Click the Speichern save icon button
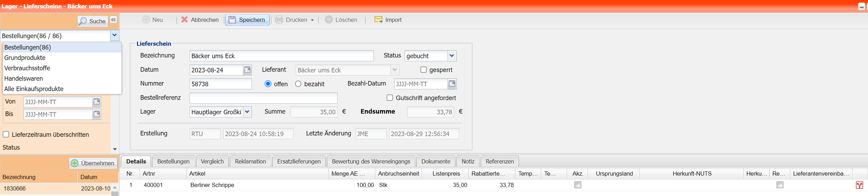Screen dimensions: 868x196 (x=247, y=20)
